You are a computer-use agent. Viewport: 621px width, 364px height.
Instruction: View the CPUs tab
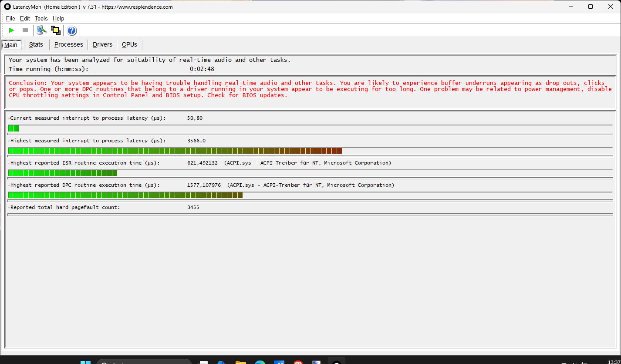(x=129, y=44)
